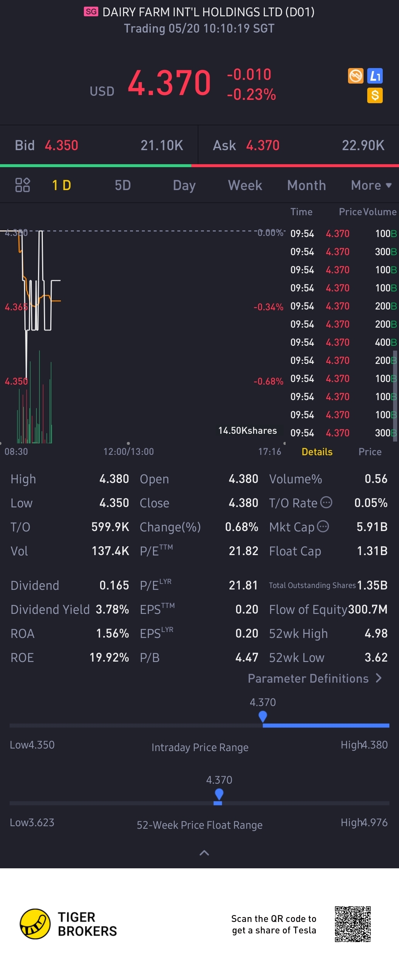Switch to the Day chart tab
Screen dimensions: 399x980
[184, 185]
